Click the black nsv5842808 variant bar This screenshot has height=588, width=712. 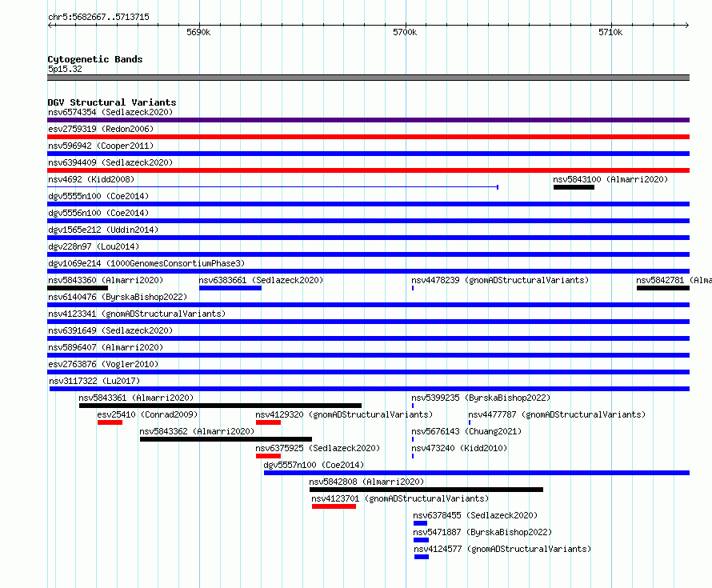426,490
